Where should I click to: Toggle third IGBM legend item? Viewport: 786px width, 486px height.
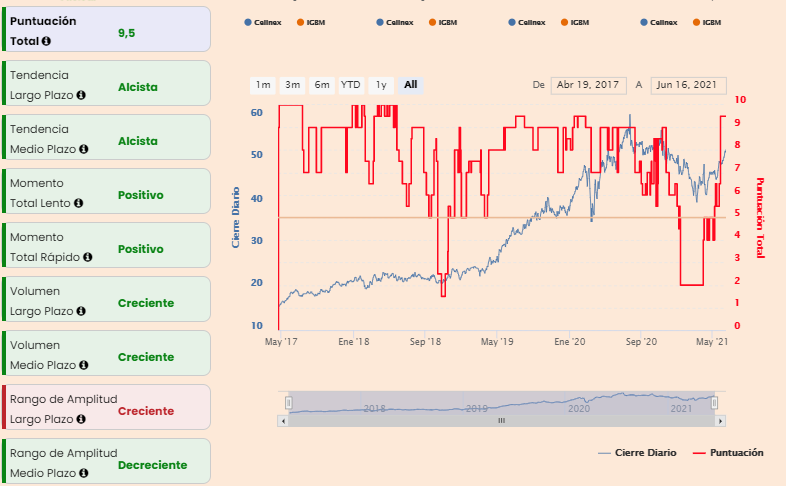(575, 23)
